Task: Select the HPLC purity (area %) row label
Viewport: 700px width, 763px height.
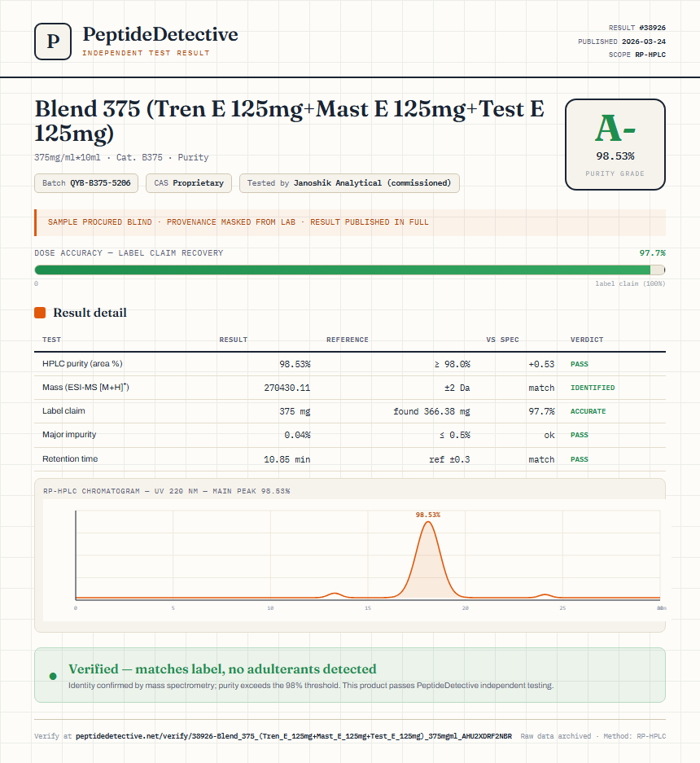Action: pyautogui.click(x=82, y=363)
